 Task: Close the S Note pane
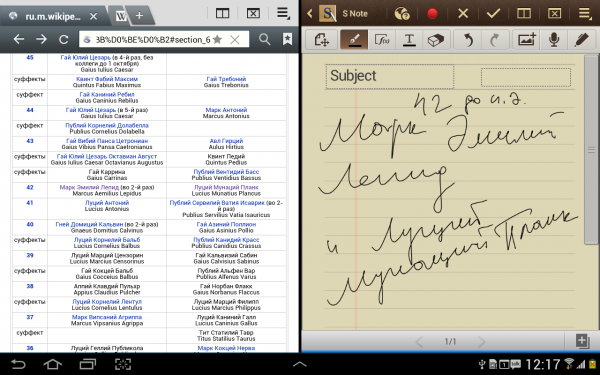point(554,14)
